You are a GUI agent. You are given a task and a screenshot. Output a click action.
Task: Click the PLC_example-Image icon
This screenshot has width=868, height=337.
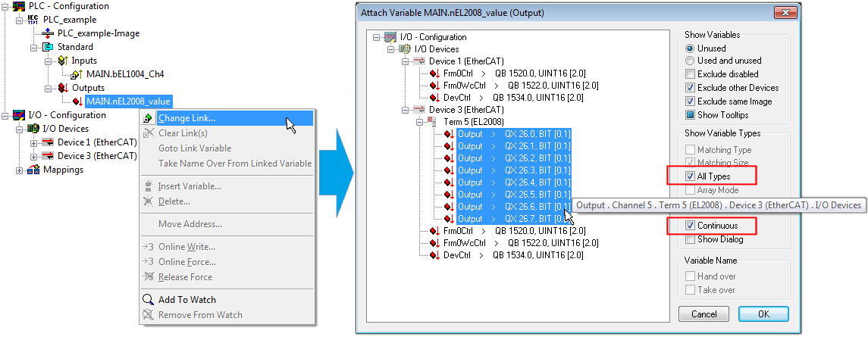point(49,33)
